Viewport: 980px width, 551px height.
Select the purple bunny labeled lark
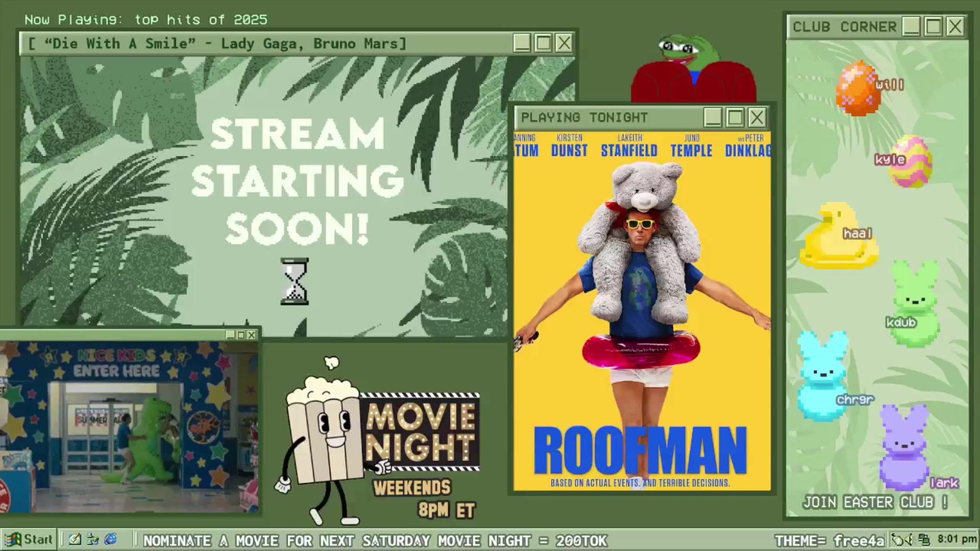tap(904, 447)
